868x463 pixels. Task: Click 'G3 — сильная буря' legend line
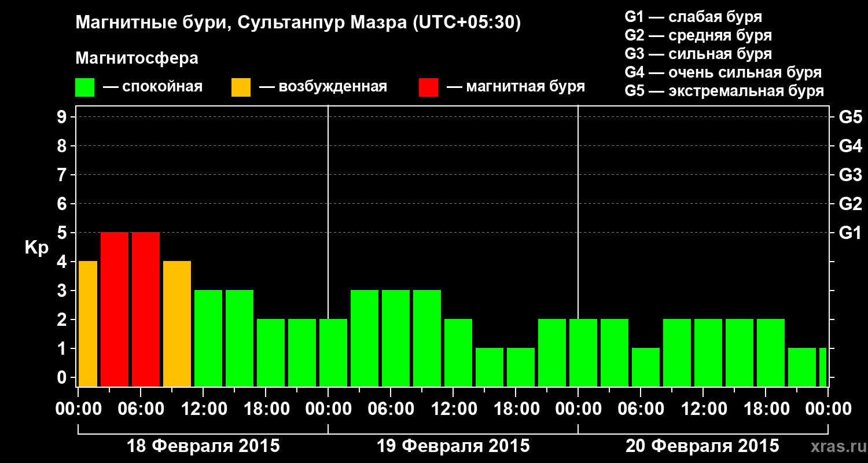[698, 54]
